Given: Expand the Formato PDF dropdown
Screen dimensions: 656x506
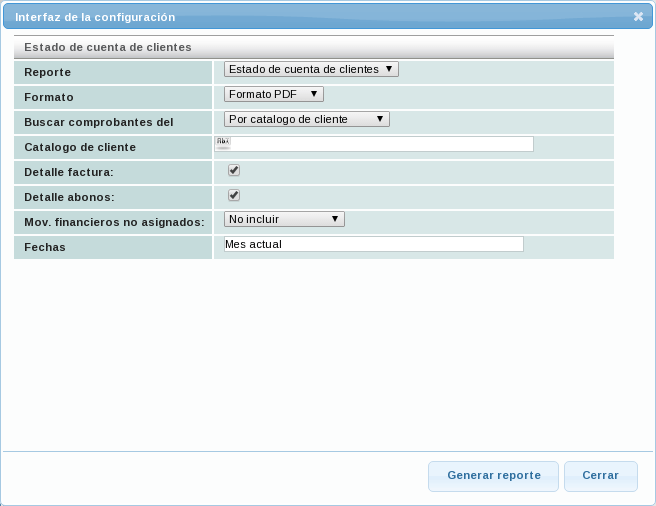Looking at the screenshot, I should [x=273, y=94].
